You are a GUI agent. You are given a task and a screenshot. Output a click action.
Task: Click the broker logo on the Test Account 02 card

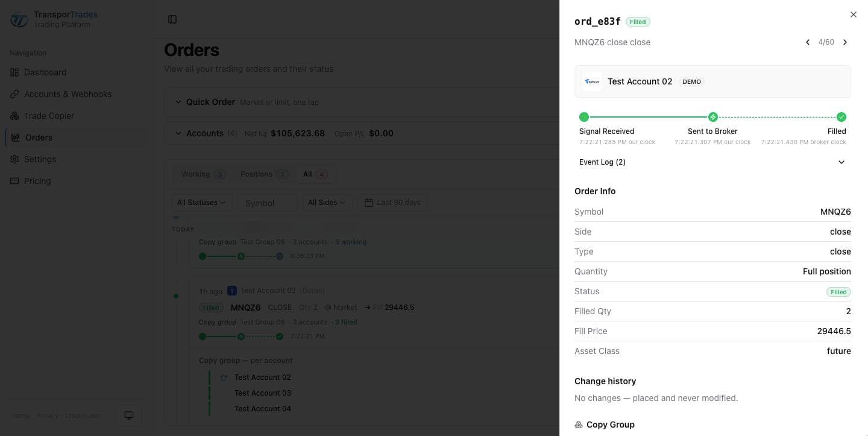[x=592, y=81]
